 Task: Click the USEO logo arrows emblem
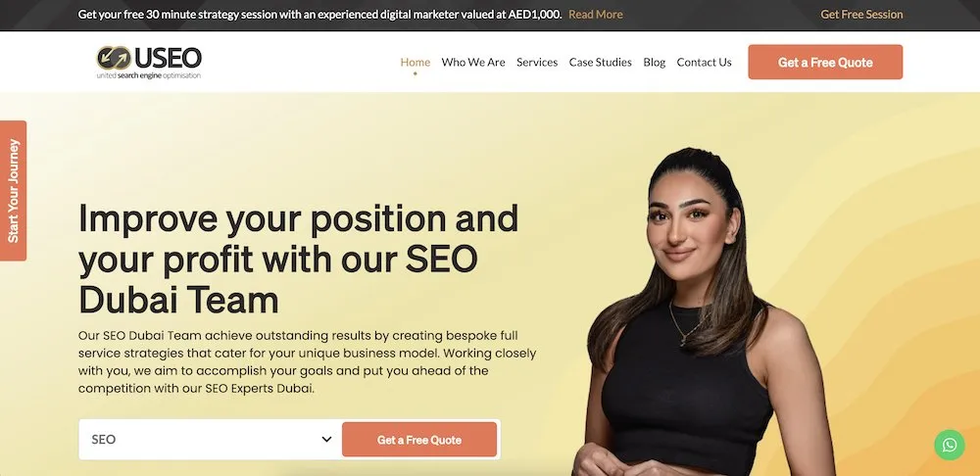click(x=114, y=58)
